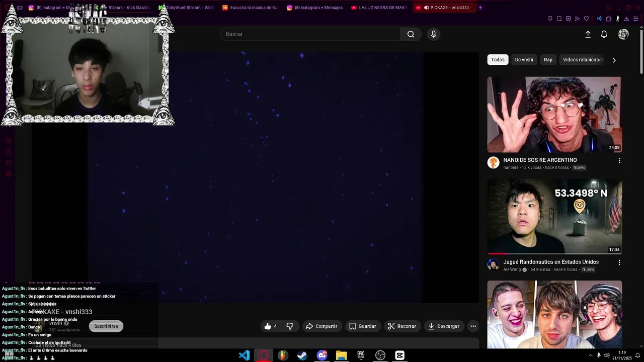Click the Compartir button
The height and width of the screenshot is (362, 644).
point(321,326)
